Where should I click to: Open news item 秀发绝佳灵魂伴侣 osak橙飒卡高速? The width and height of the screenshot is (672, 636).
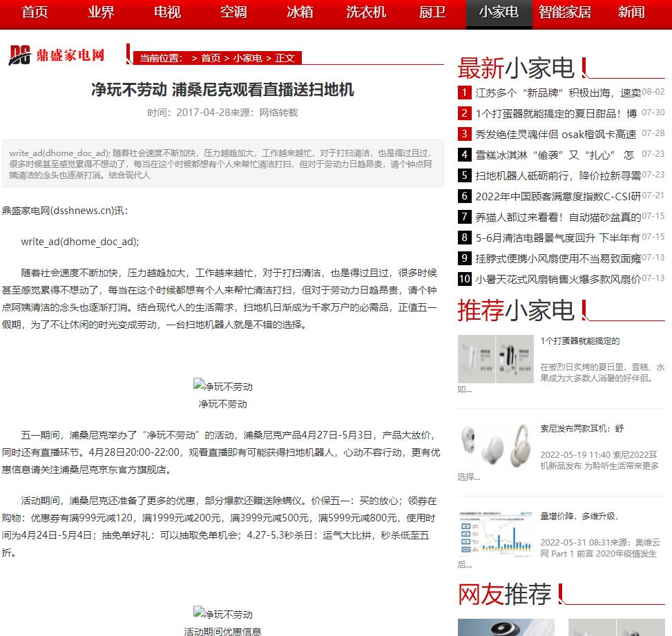556,134
